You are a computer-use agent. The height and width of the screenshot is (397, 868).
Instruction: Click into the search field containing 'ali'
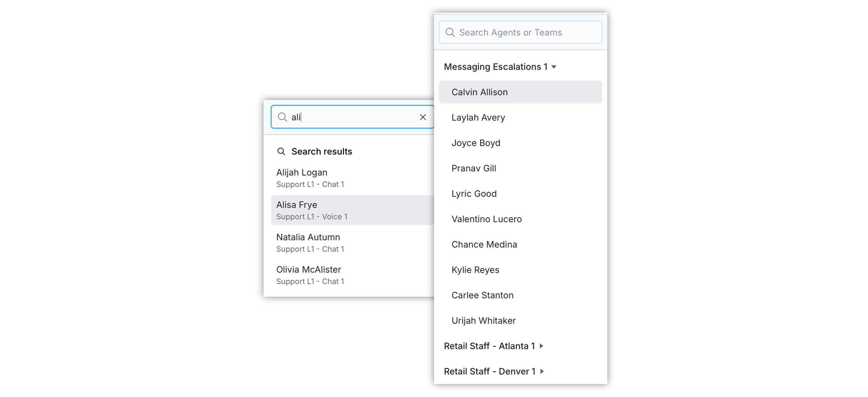coord(352,117)
